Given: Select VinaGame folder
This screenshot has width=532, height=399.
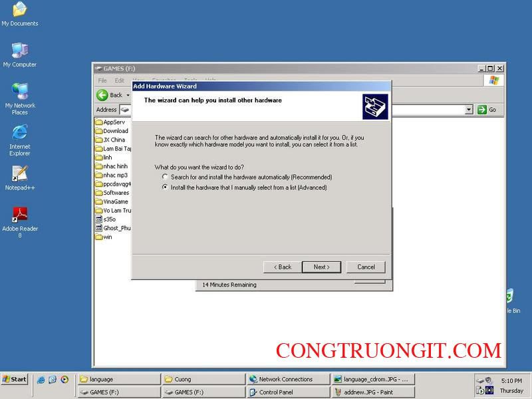Looking at the screenshot, I should point(112,201).
